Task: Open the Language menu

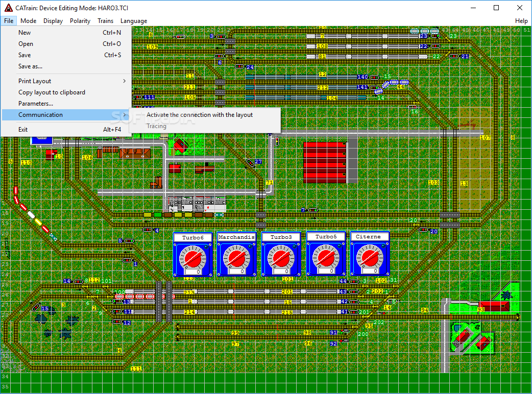Action: click(134, 21)
